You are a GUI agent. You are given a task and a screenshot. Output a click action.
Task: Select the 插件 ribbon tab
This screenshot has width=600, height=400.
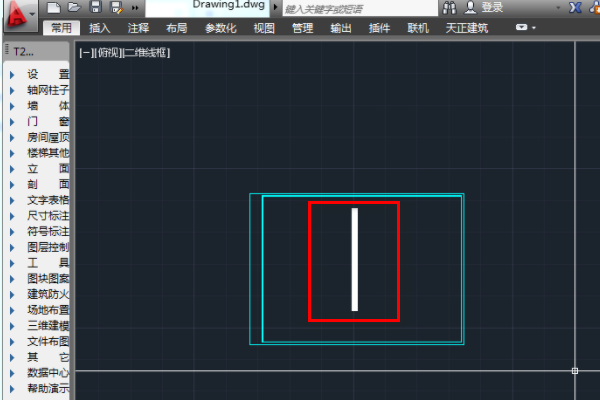379,28
